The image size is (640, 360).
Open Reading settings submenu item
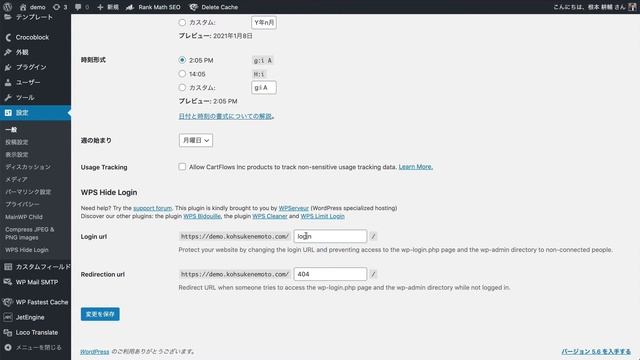[17, 155]
